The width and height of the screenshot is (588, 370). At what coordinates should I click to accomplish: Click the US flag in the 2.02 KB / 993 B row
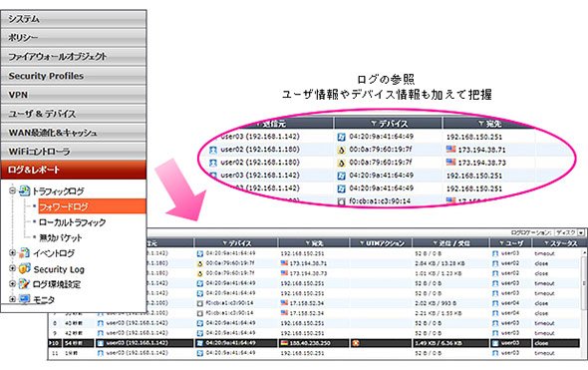284,302
